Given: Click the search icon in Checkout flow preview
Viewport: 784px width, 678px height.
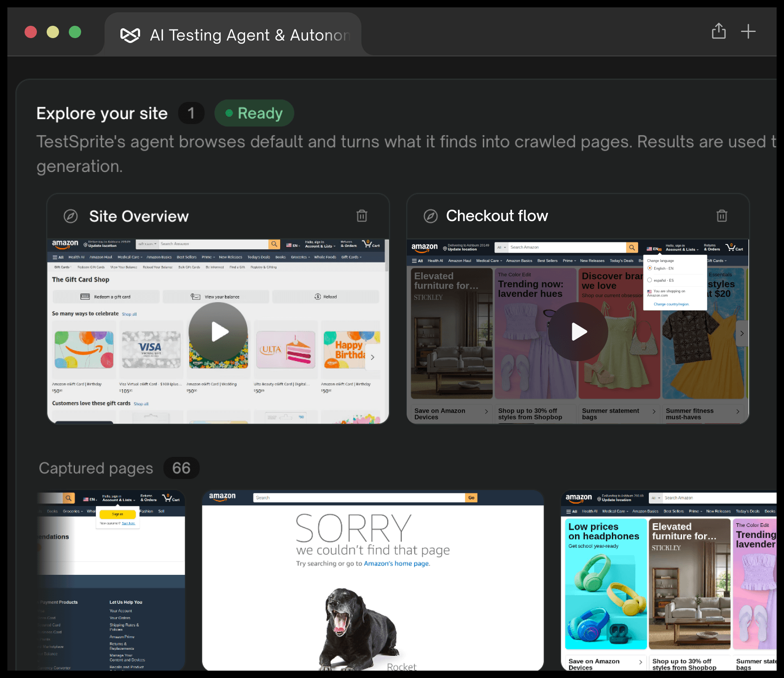Looking at the screenshot, I should [x=632, y=247].
